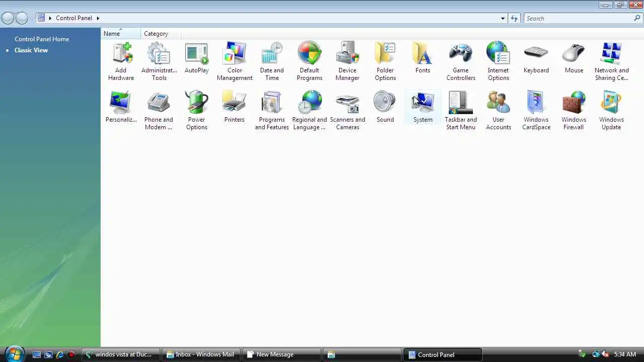Open User Accounts icon

[x=498, y=111]
